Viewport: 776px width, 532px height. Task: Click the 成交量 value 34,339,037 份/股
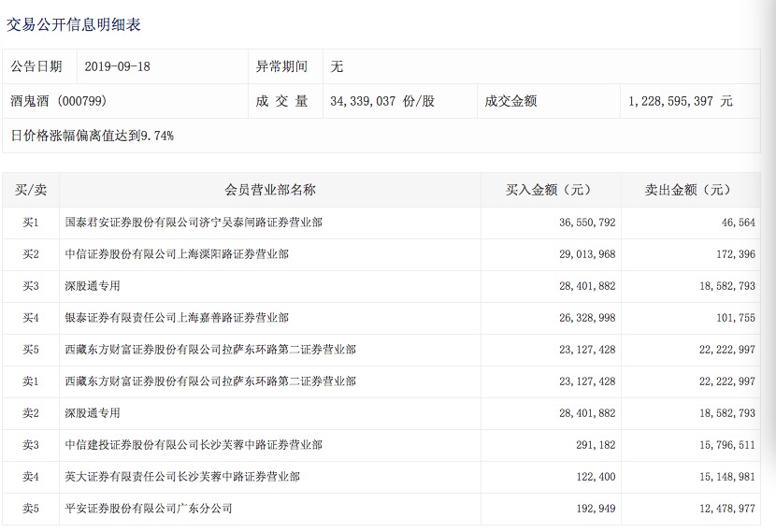coord(381,101)
